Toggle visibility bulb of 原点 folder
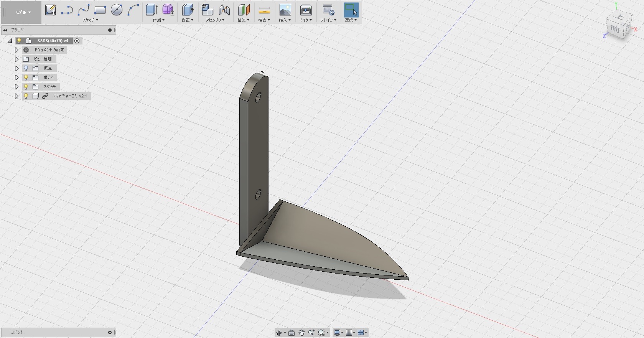 click(26, 68)
